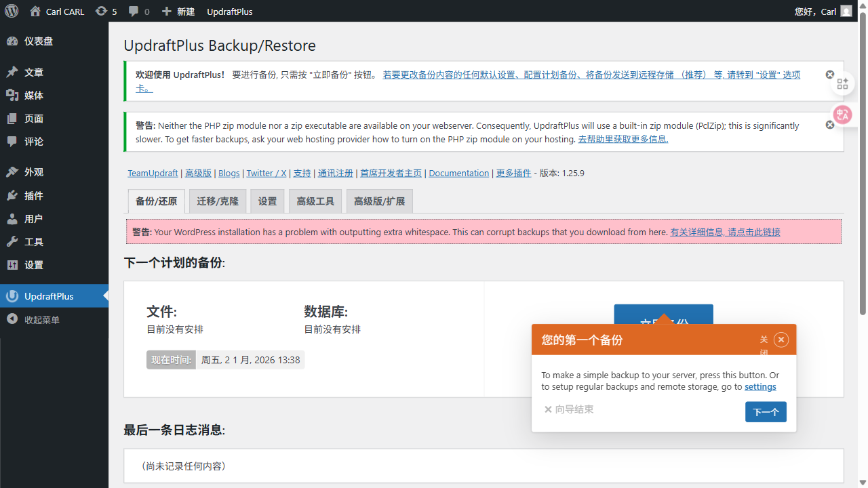
Task: Click the user avatar next to 您好, Carl
Action: pos(845,11)
